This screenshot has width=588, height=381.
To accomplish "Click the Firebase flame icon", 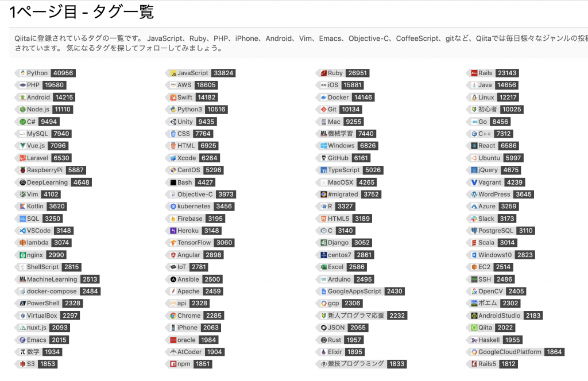I will point(173,219).
